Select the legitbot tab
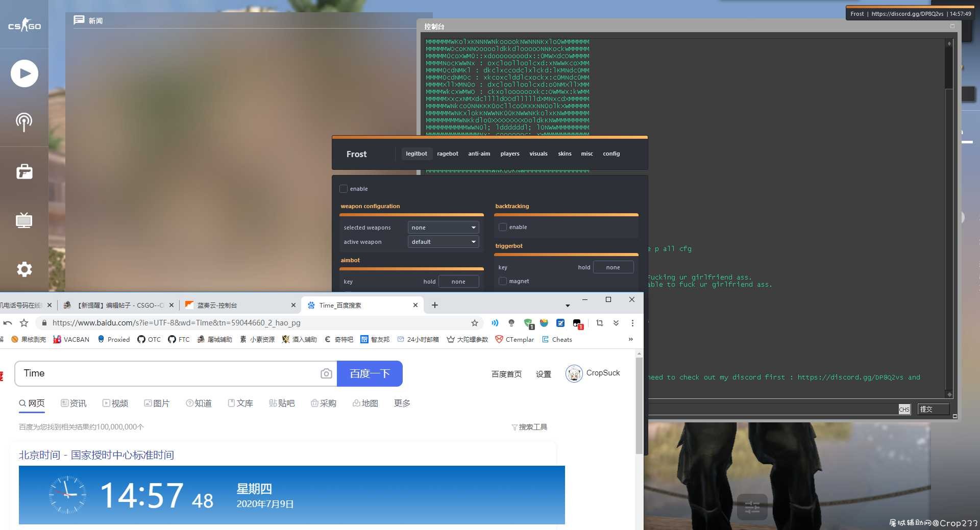Viewport: 980px width, 530px height. (416, 154)
